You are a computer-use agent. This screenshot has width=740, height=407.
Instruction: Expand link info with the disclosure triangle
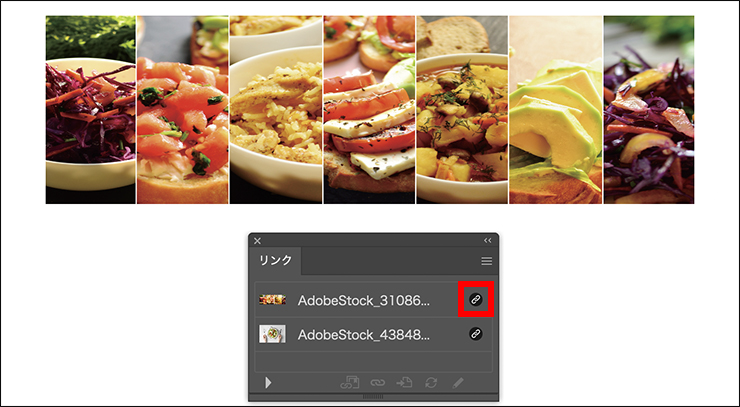(268, 382)
